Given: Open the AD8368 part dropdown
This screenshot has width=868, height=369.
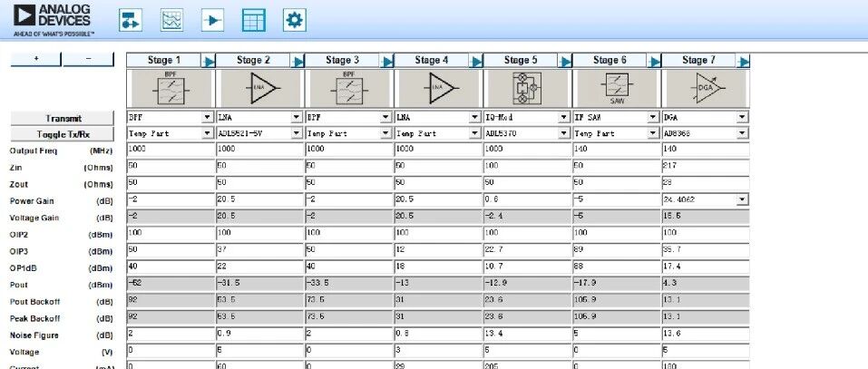Looking at the screenshot, I should tap(742, 133).
